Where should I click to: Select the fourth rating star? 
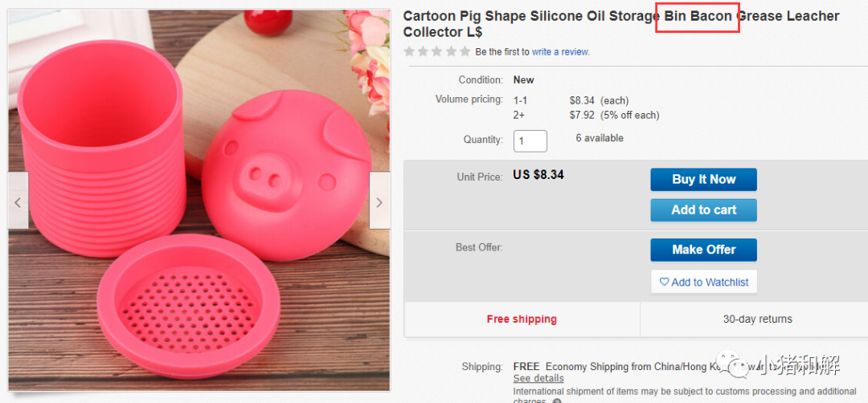coord(451,51)
